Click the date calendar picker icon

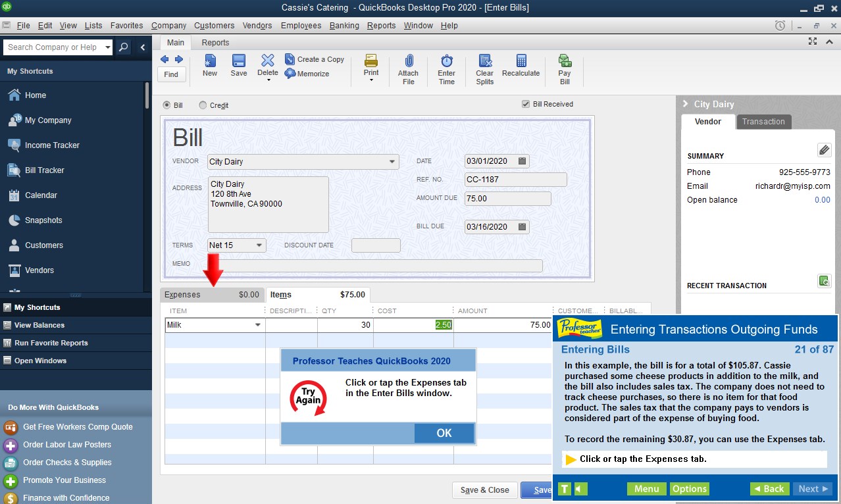pos(522,161)
